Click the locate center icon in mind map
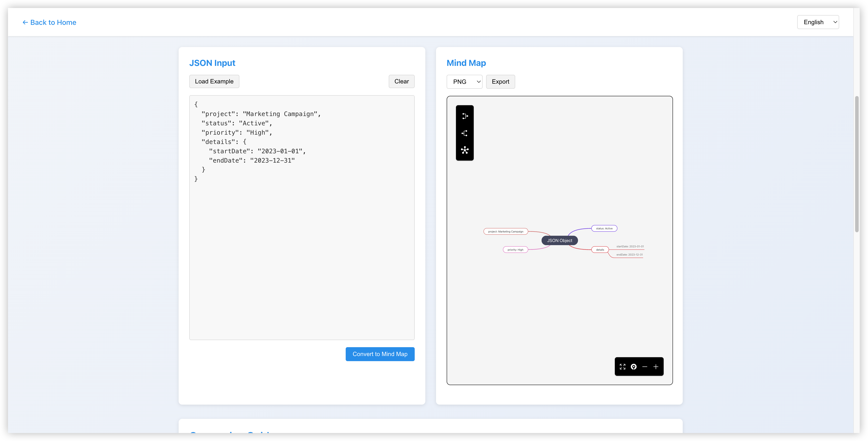868x441 pixels. tap(633, 366)
